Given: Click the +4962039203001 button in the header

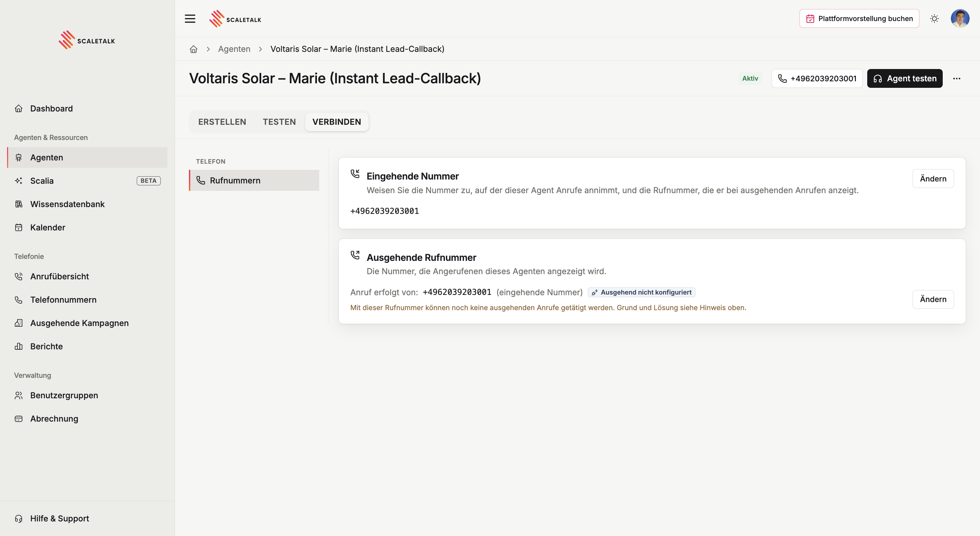Looking at the screenshot, I should [817, 78].
